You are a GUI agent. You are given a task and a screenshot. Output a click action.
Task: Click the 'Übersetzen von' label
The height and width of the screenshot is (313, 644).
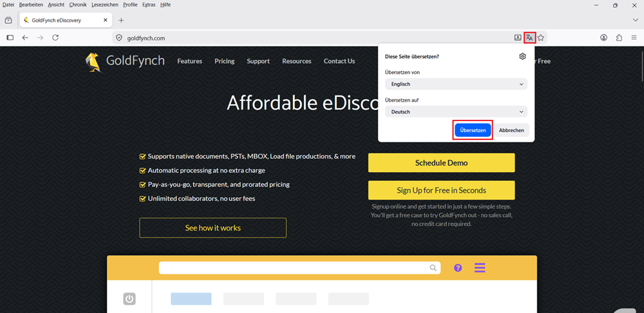click(402, 72)
